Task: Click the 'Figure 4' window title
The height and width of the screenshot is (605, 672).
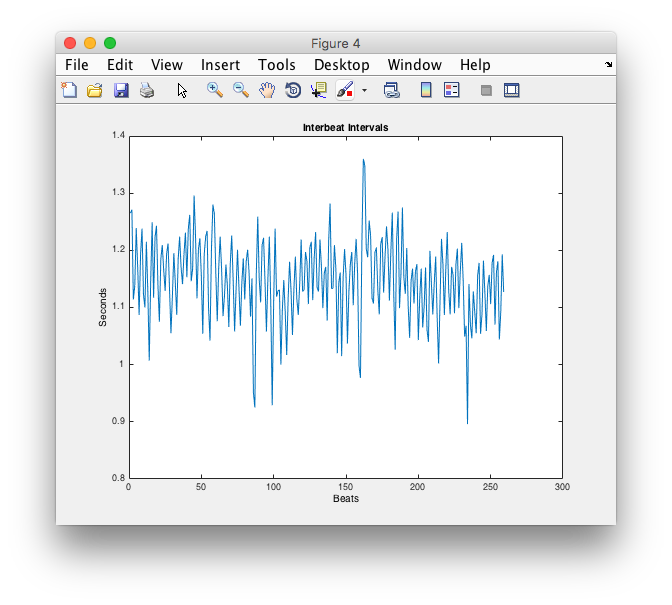Action: [x=336, y=44]
